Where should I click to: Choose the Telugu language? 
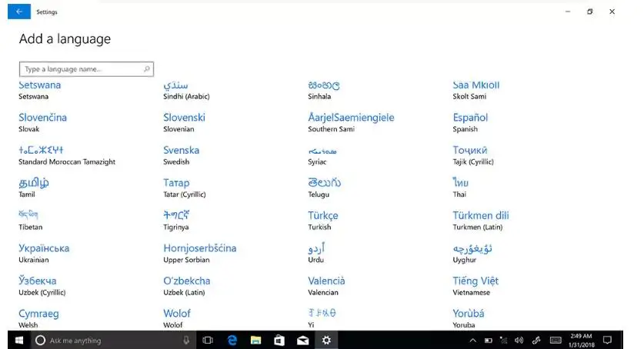point(325,188)
